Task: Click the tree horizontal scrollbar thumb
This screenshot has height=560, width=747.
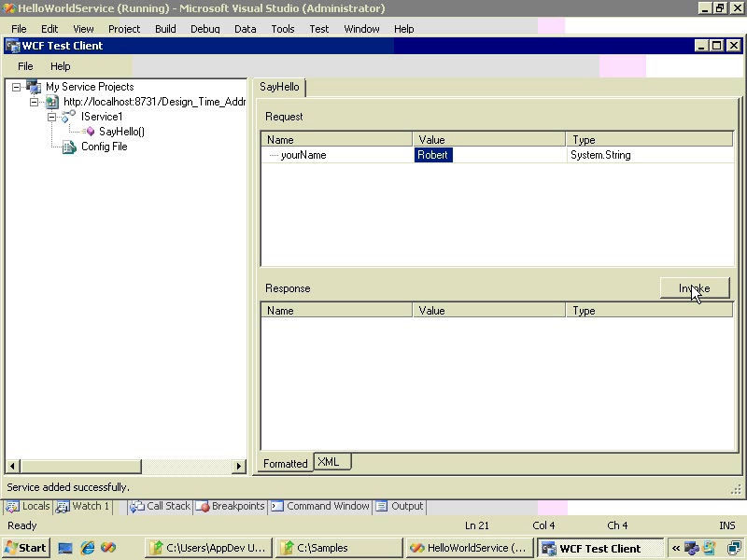Action: pos(81,466)
